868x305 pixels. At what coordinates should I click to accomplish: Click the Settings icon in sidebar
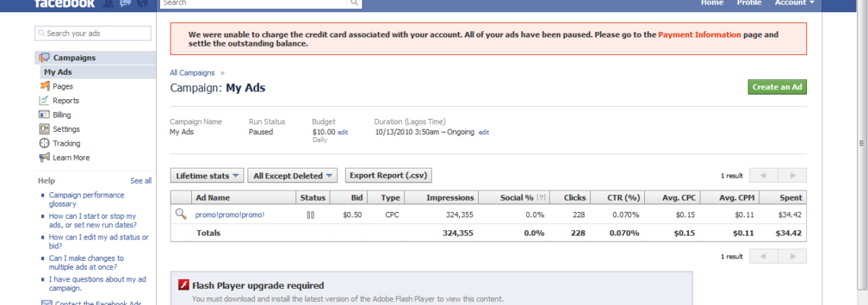coord(44,129)
